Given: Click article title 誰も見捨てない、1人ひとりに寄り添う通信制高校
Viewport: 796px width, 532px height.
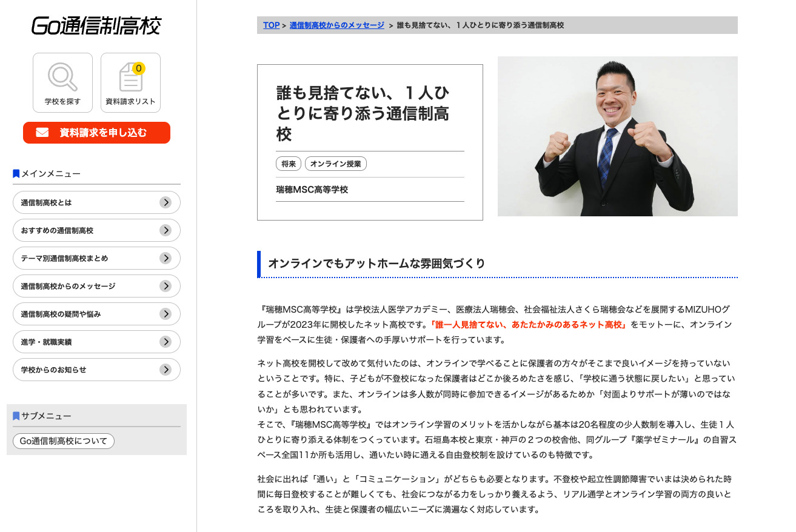Looking at the screenshot, I should 363,113.
